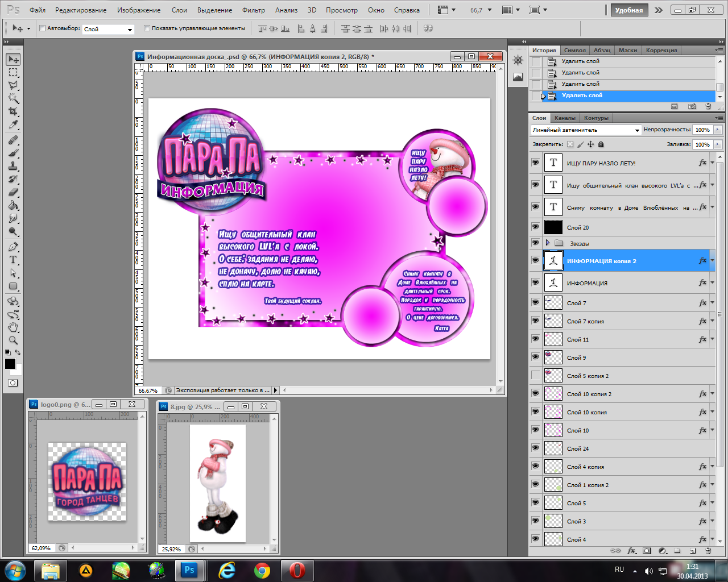Switch to the Каналы tab
728x582 pixels.
[565, 118]
